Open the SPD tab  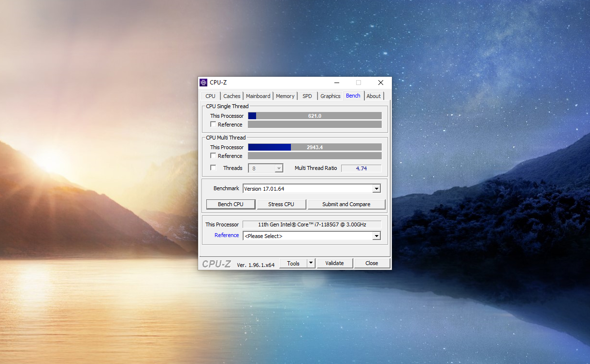pyautogui.click(x=307, y=96)
